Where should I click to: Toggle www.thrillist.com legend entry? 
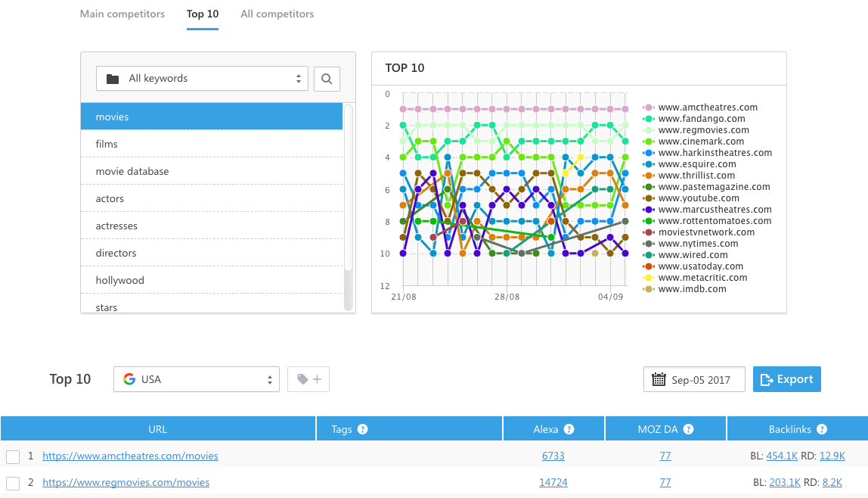(x=690, y=176)
